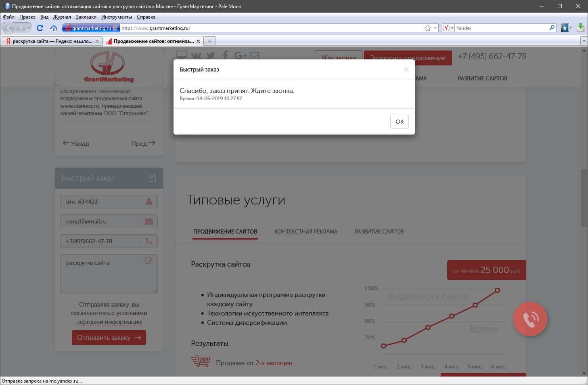Open the list-all-tabs dropdown

click(584, 41)
